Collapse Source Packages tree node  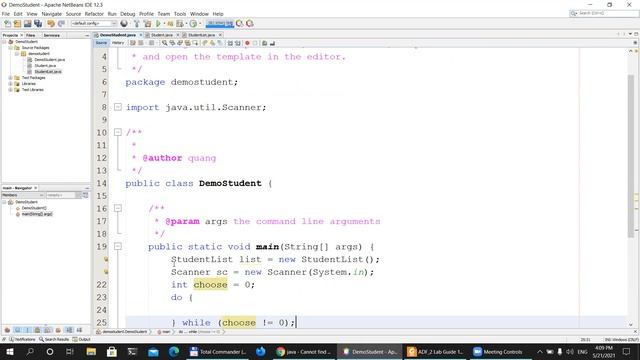tap(10, 48)
